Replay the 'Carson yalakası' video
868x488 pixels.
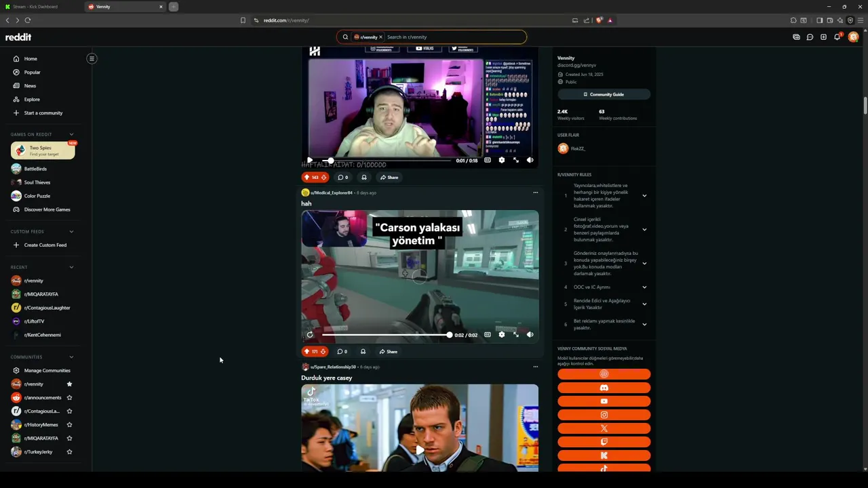(310, 335)
